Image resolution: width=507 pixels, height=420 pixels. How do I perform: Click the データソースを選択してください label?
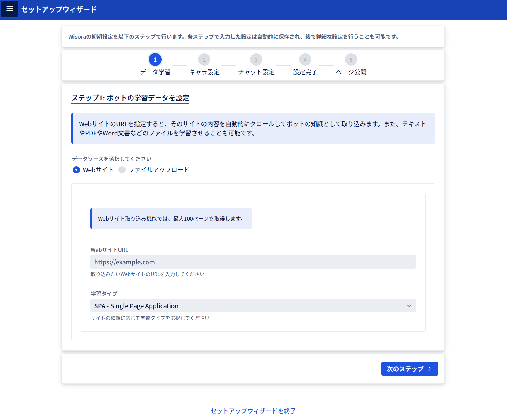pos(112,159)
